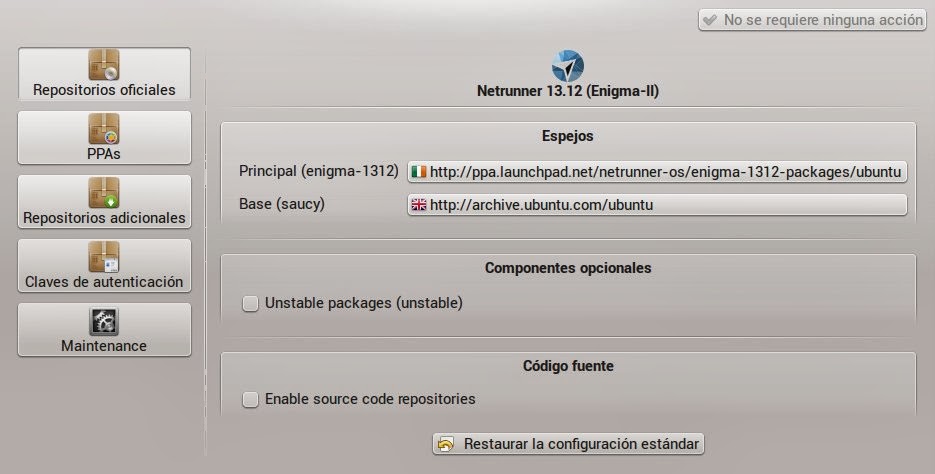935x474 pixels.
Task: Click checkmark icon in action button
Action: click(710, 20)
